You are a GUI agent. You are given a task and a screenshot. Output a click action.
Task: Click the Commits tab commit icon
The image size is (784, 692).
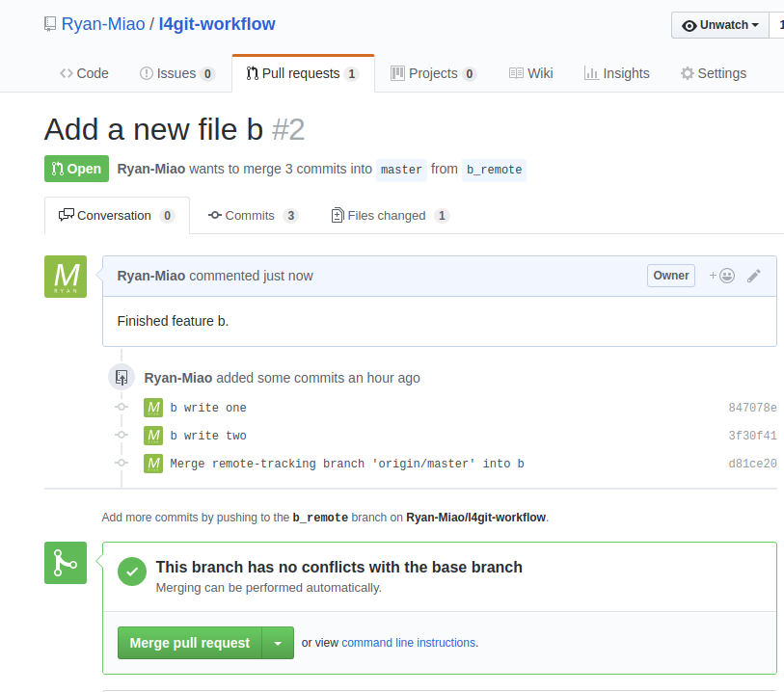[215, 215]
